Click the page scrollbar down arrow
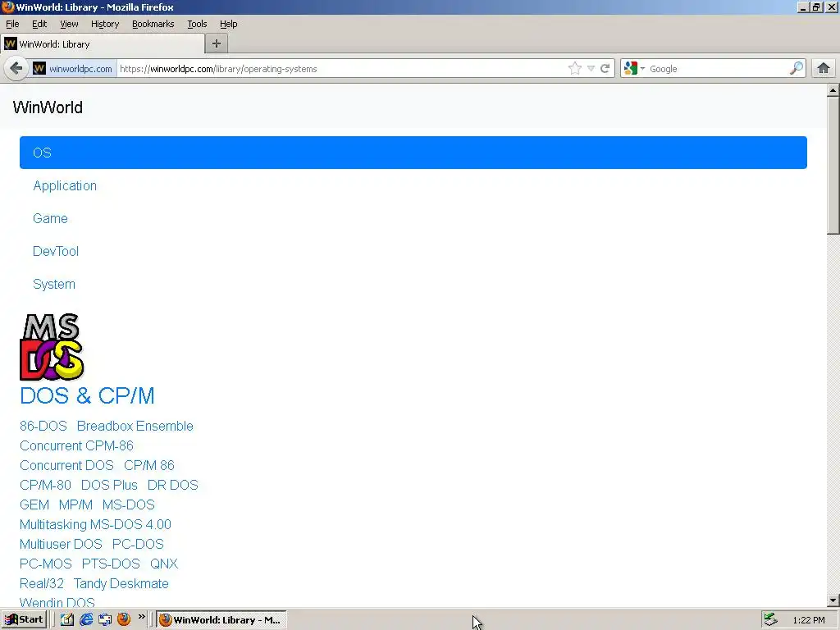Image resolution: width=840 pixels, height=630 pixels. click(x=833, y=600)
